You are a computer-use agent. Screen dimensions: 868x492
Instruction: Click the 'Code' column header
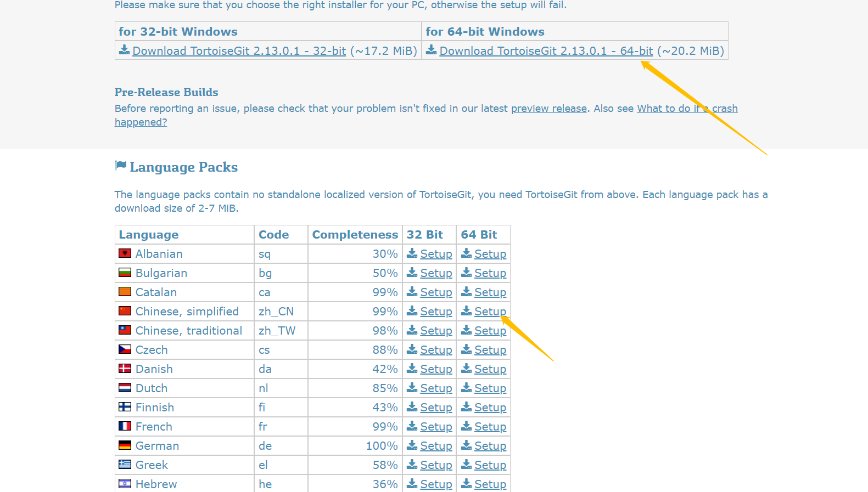coord(281,235)
